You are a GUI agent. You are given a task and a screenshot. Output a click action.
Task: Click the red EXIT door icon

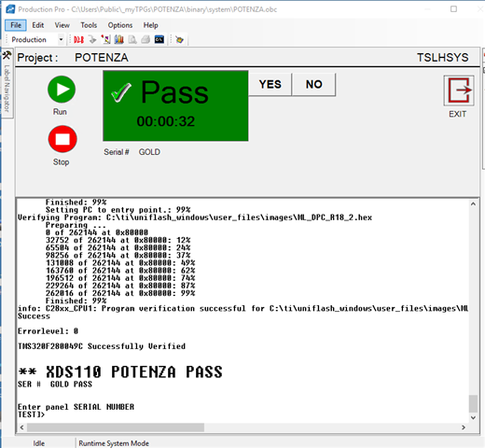tap(459, 91)
